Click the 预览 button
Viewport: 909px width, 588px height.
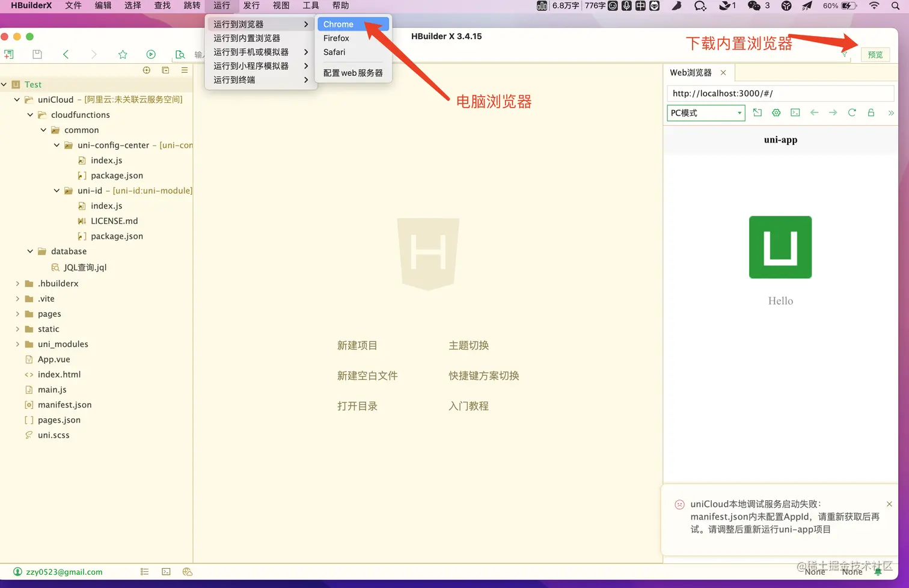pos(875,55)
